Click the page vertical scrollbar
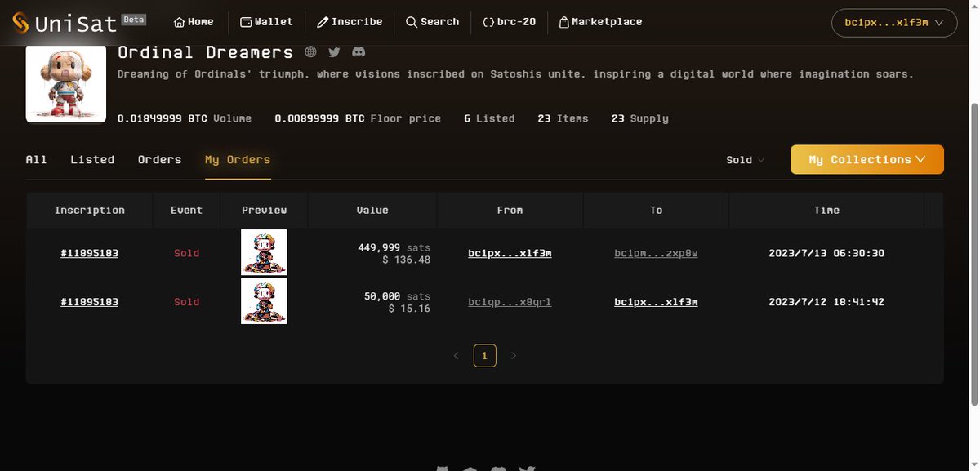 [x=974, y=253]
